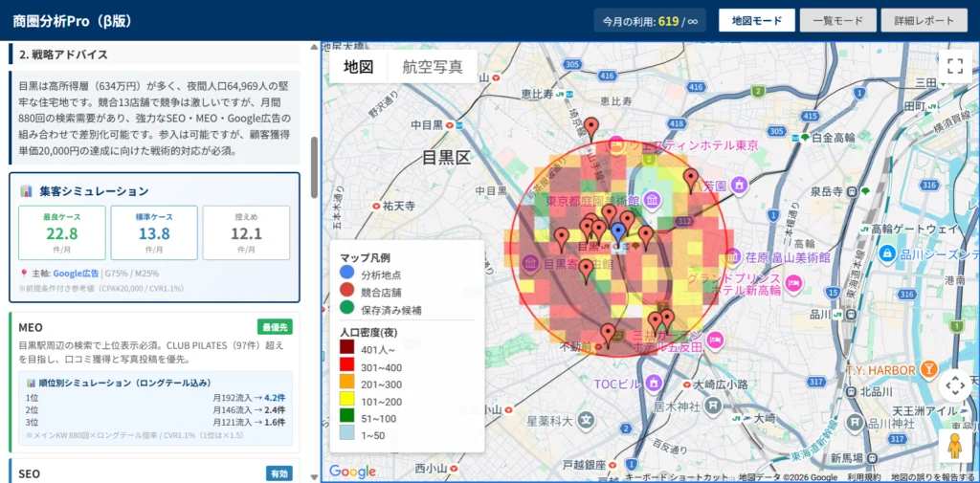
Task: Click the 八芳園 attraction icon
Action: coord(740,186)
